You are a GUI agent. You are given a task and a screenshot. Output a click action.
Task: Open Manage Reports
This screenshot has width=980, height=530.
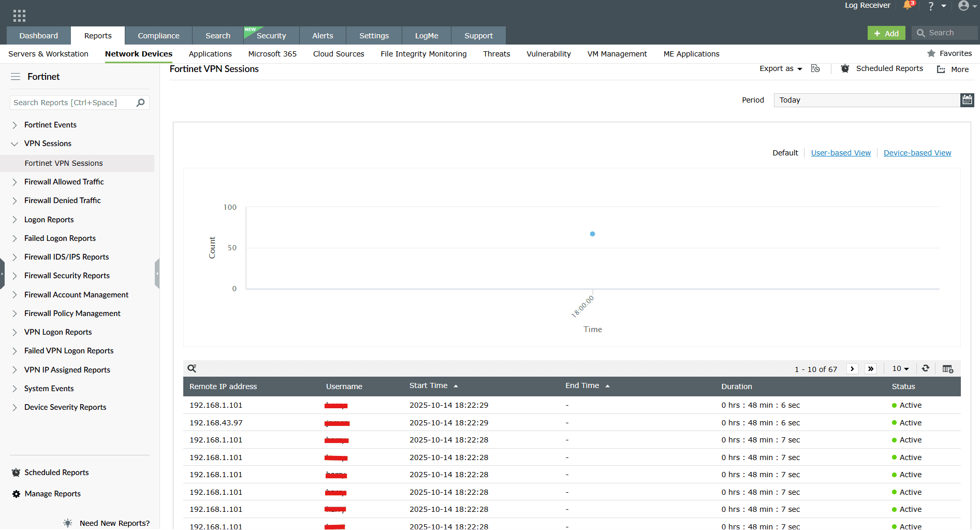[52, 494]
